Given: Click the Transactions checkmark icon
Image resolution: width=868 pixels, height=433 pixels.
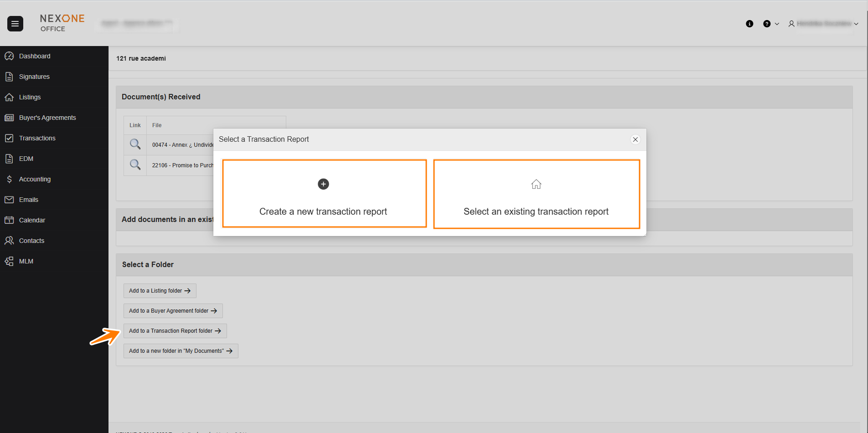Looking at the screenshot, I should coord(9,138).
